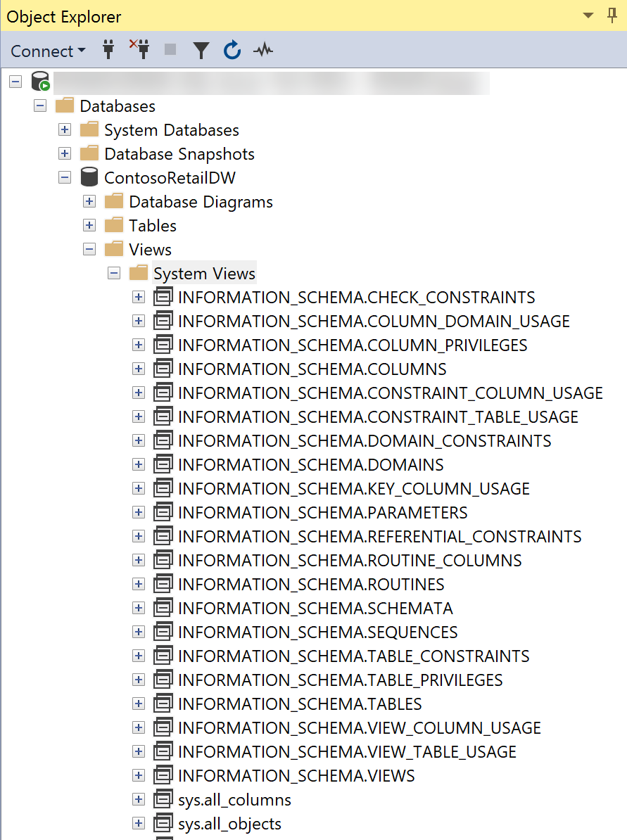Open the Activity Monitor icon
The height and width of the screenshot is (840, 627).
coord(263,51)
